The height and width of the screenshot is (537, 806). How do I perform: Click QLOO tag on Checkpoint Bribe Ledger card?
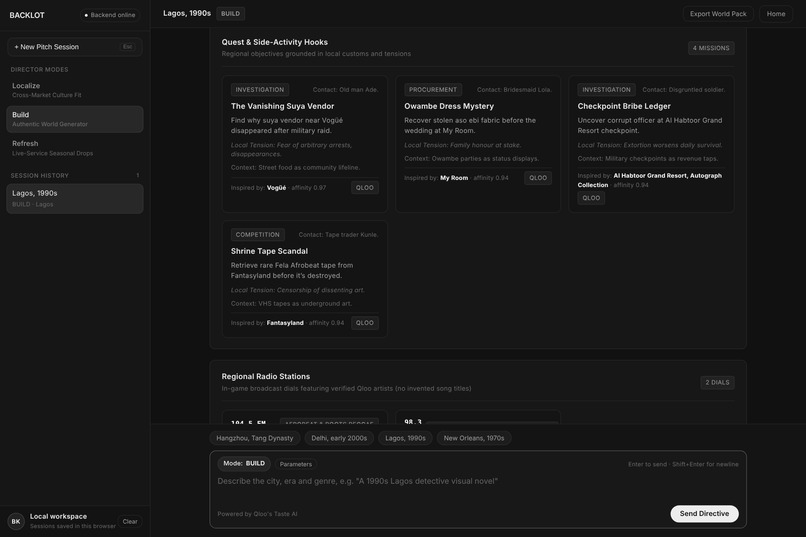pyautogui.click(x=591, y=198)
